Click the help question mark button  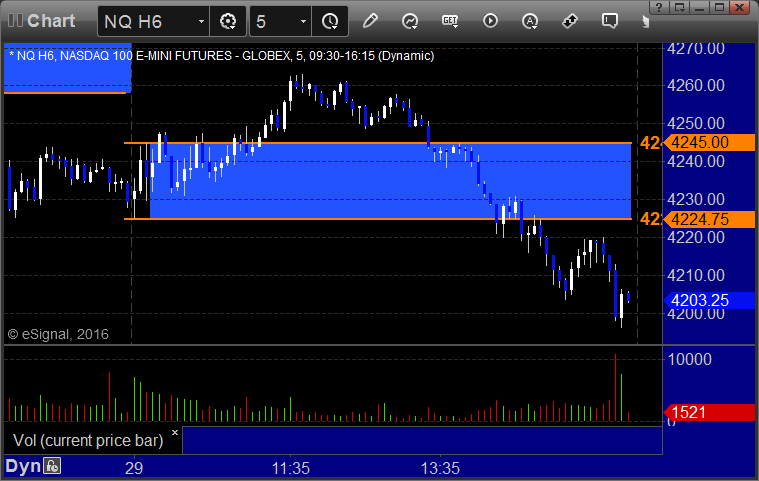(x=659, y=7)
